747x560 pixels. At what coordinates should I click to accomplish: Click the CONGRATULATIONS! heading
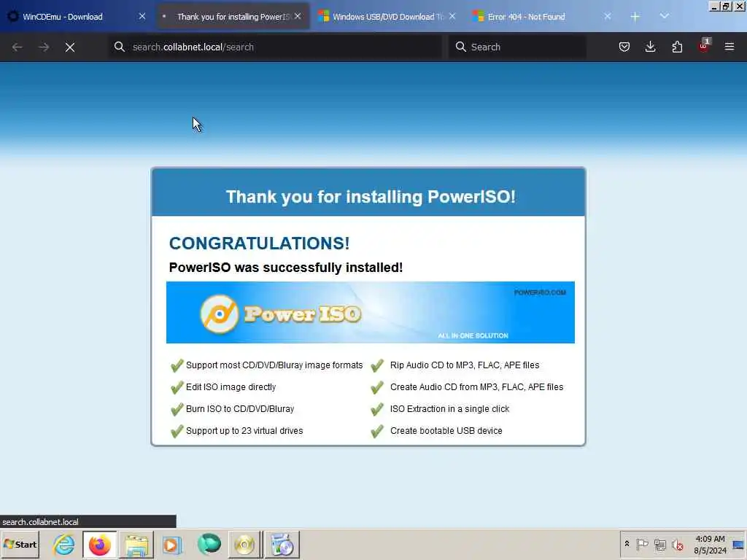coord(259,244)
